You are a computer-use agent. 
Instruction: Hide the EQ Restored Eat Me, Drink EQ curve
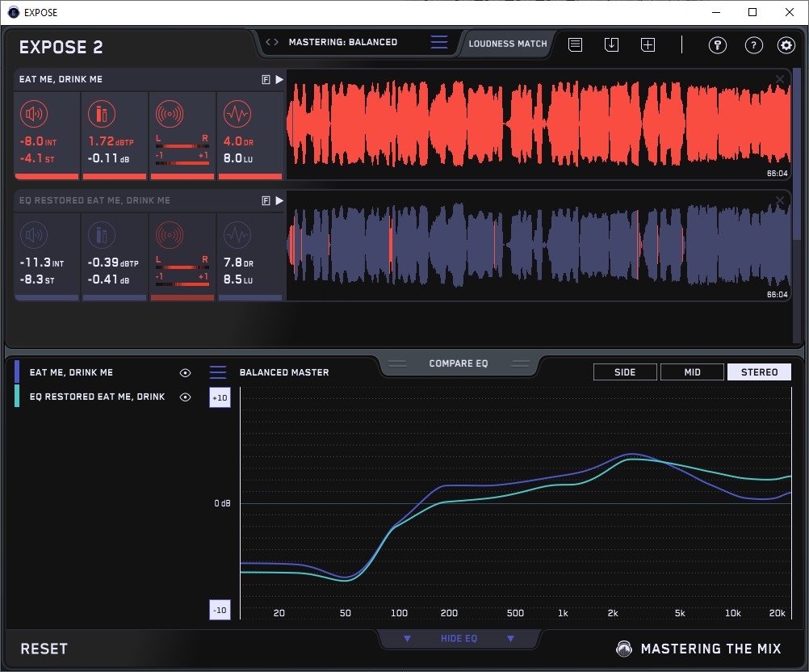pyautogui.click(x=186, y=397)
